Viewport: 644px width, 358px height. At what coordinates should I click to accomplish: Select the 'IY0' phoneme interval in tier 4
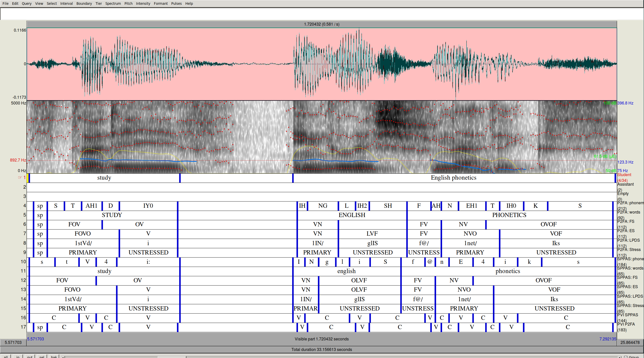click(x=148, y=206)
